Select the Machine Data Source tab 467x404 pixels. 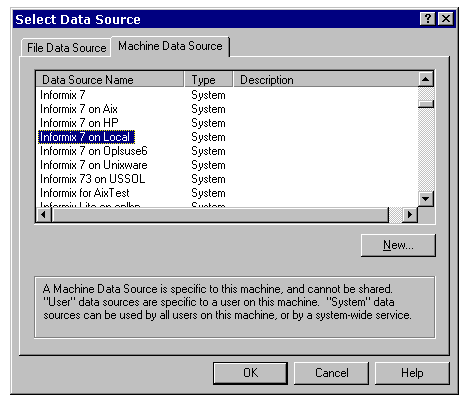(170, 46)
